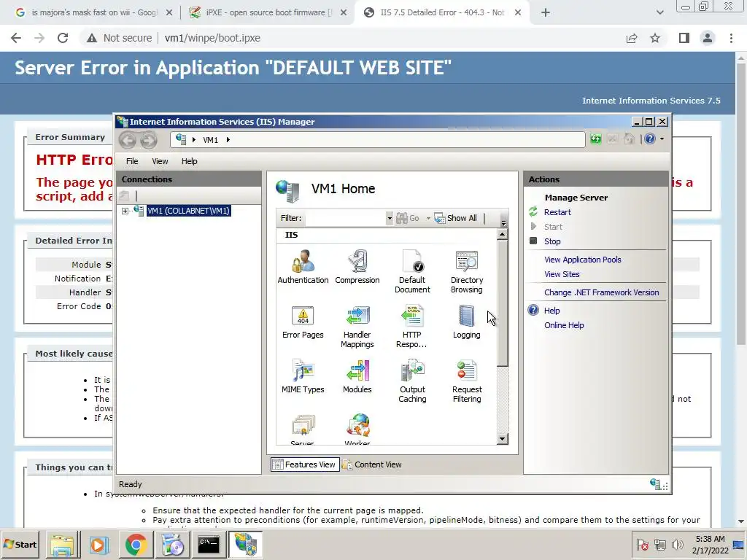The width and height of the screenshot is (747, 560).
Task: Open the Modules feature
Action: coord(357,377)
